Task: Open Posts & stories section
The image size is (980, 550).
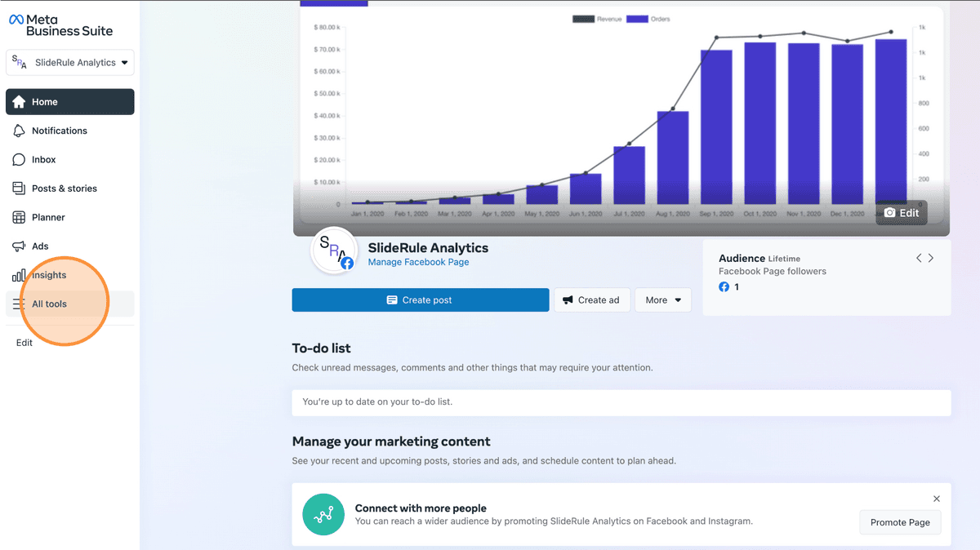Action: (70, 189)
